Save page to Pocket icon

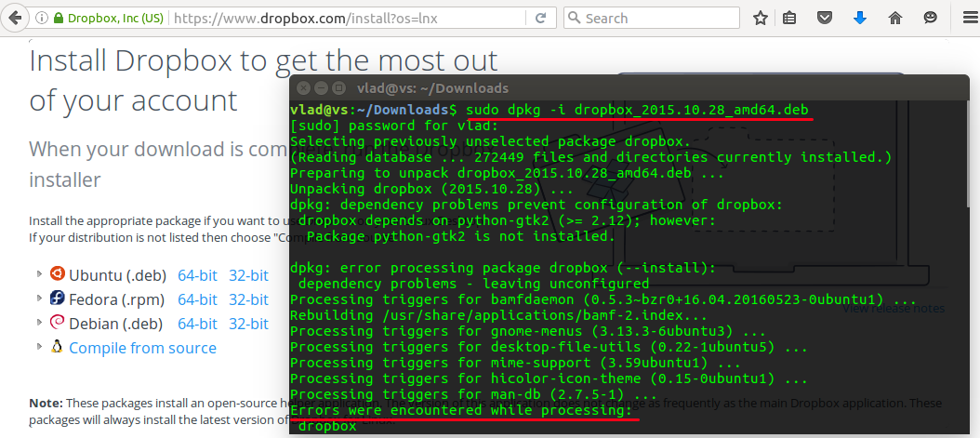pos(825,18)
